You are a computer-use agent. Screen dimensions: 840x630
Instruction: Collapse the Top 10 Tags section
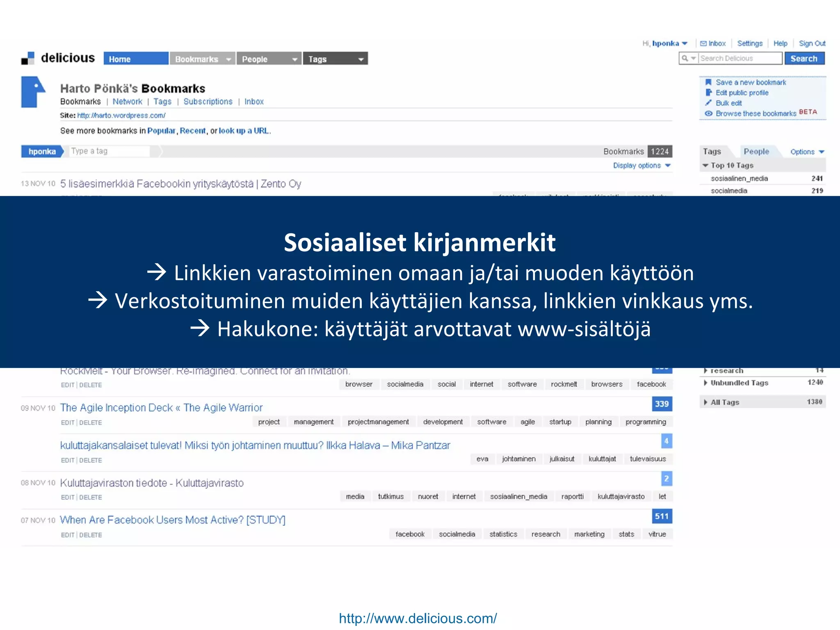(x=705, y=165)
